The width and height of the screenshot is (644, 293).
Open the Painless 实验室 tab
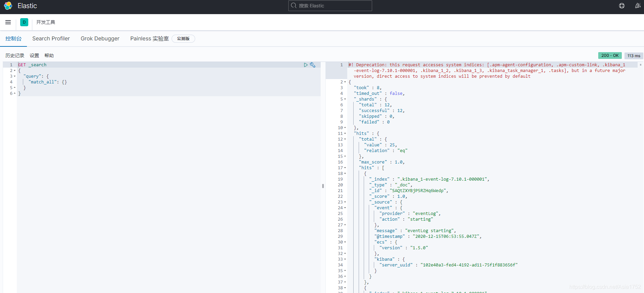tap(149, 39)
